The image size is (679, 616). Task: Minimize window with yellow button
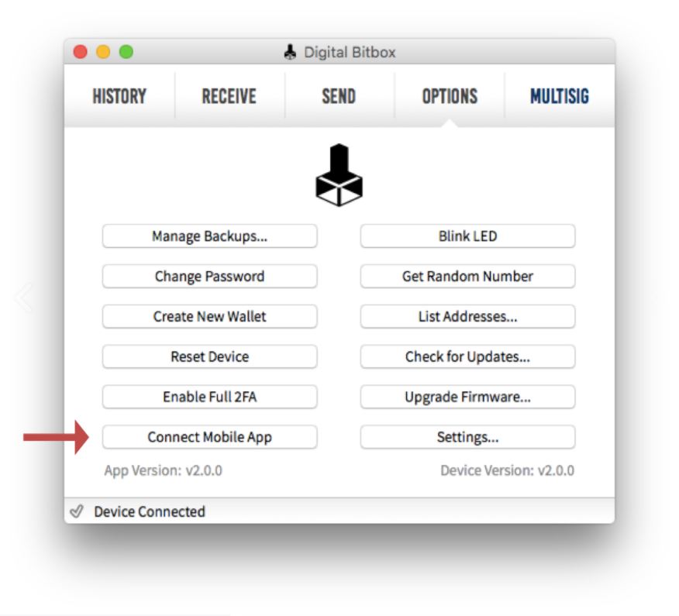click(103, 52)
